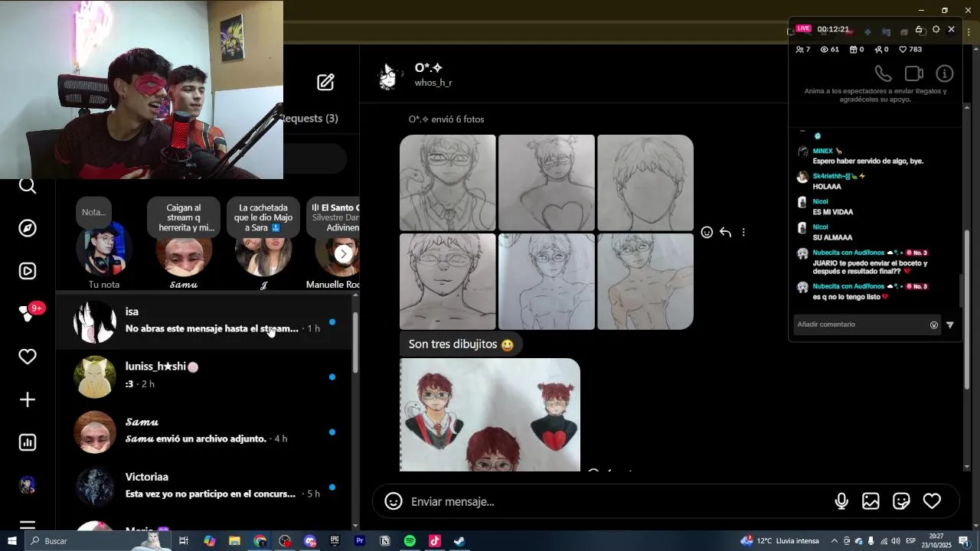Open chat with isa

pyautogui.click(x=204, y=321)
